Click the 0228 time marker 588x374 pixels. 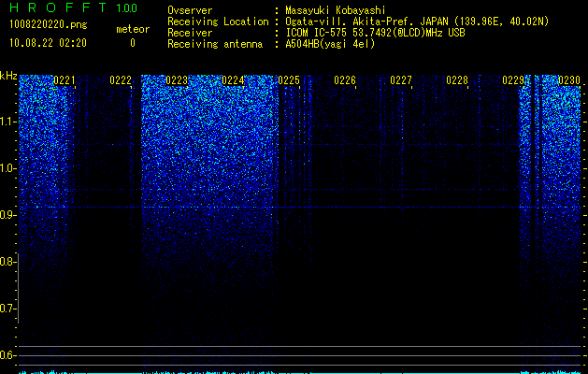(x=457, y=80)
